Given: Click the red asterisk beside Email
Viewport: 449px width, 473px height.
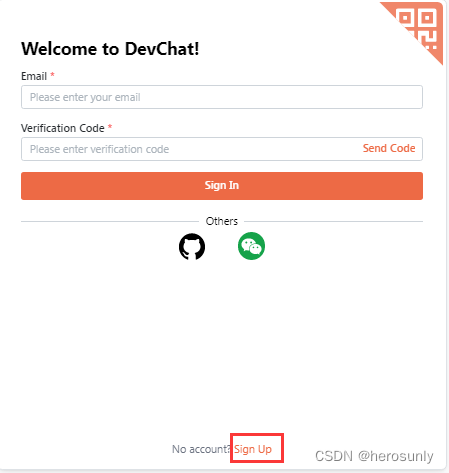Looking at the screenshot, I should coord(52,75).
